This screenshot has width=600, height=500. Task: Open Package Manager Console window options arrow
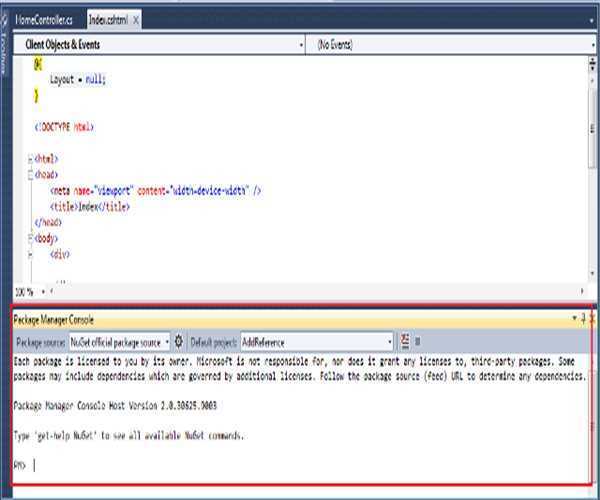[x=574, y=318]
